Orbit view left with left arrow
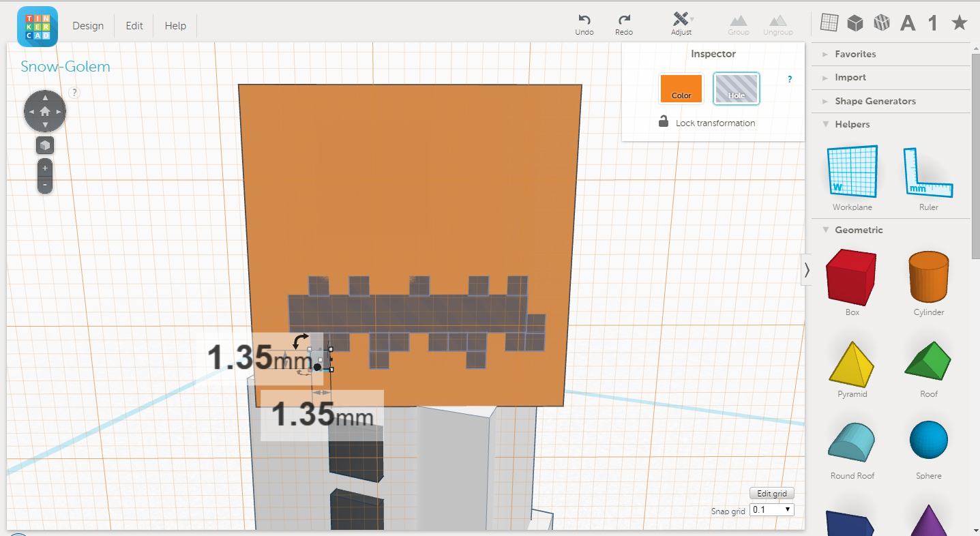This screenshot has height=536, width=980. [x=31, y=111]
